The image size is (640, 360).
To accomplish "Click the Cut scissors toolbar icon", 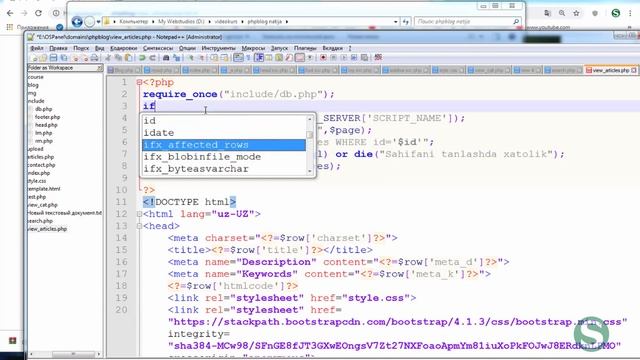I will [107, 58].
